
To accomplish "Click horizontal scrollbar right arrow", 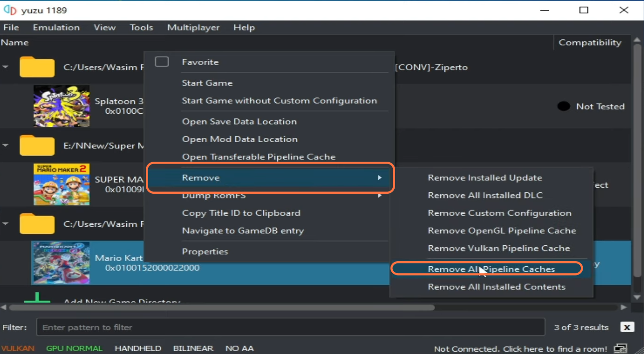I will point(624,307).
